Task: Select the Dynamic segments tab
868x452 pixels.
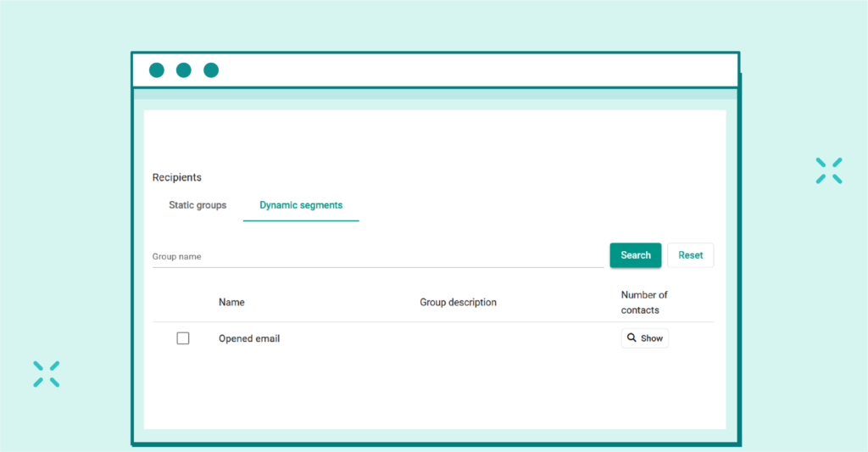Action: tap(301, 205)
